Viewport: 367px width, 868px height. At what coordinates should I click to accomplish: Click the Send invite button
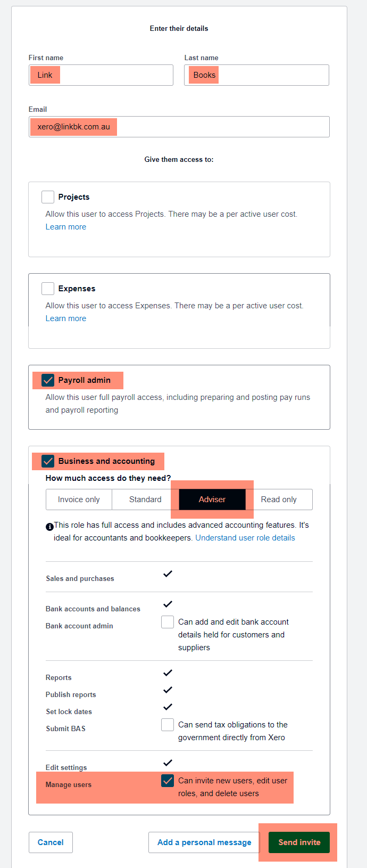pyautogui.click(x=299, y=842)
